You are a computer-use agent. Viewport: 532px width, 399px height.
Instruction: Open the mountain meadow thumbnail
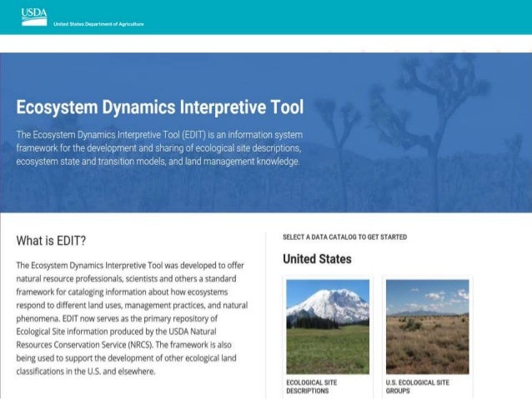point(328,327)
